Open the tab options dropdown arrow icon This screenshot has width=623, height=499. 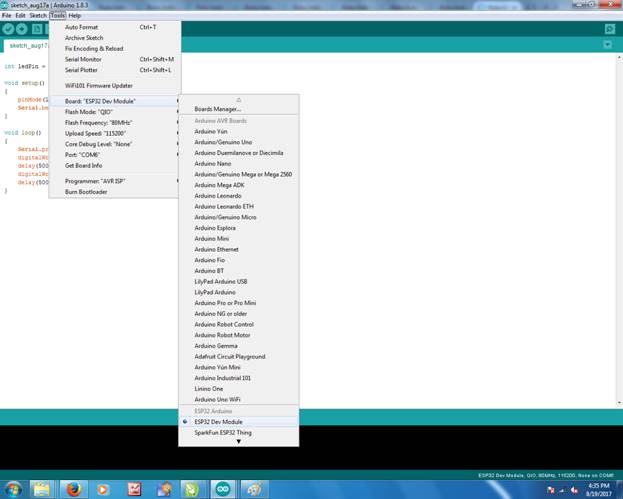[x=608, y=44]
